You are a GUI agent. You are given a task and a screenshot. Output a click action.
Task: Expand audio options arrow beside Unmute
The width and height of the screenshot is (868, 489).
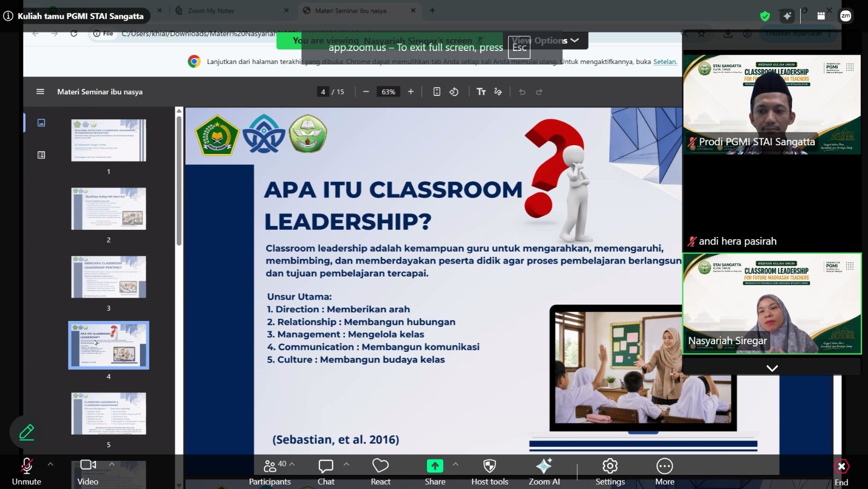click(x=50, y=464)
